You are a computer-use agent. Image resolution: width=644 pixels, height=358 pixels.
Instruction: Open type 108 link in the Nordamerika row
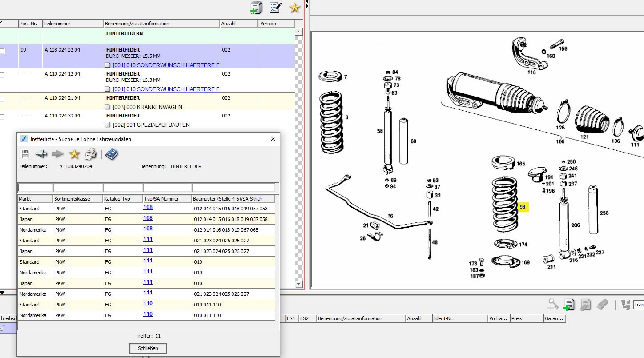point(148,229)
